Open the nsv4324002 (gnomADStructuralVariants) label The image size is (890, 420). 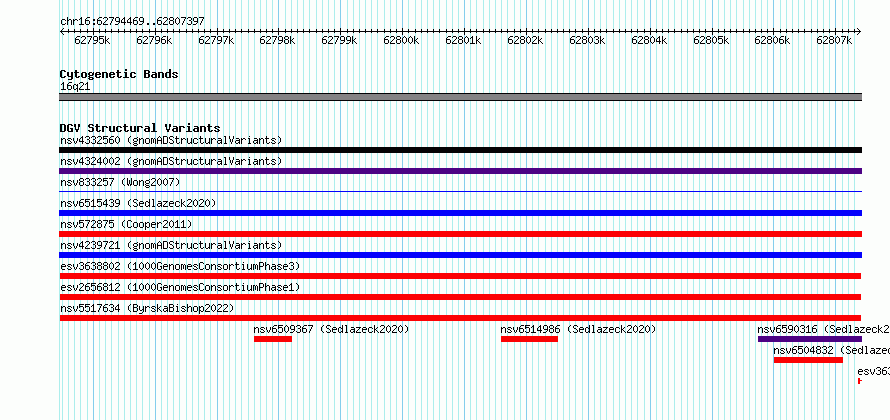(x=171, y=161)
